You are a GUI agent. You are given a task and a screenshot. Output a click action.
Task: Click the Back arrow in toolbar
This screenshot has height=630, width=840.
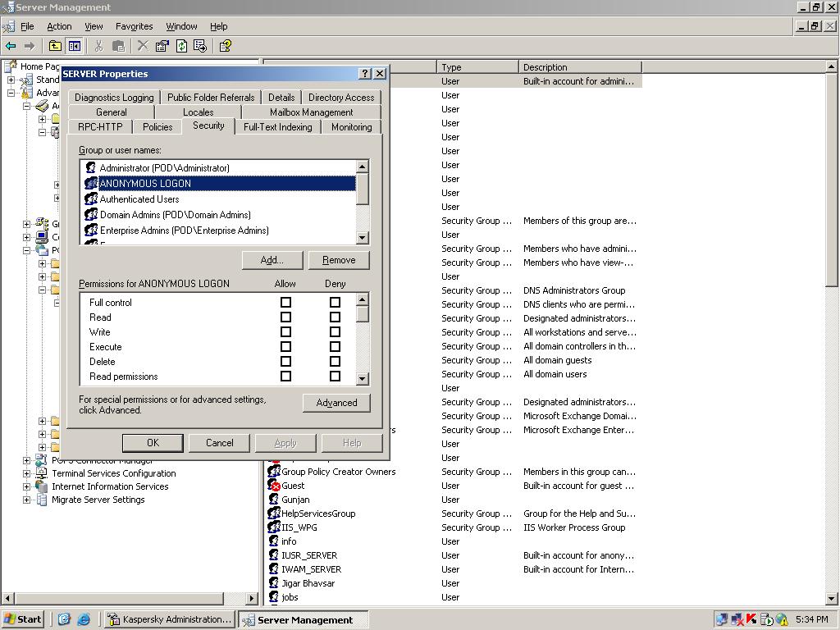tap(11, 46)
